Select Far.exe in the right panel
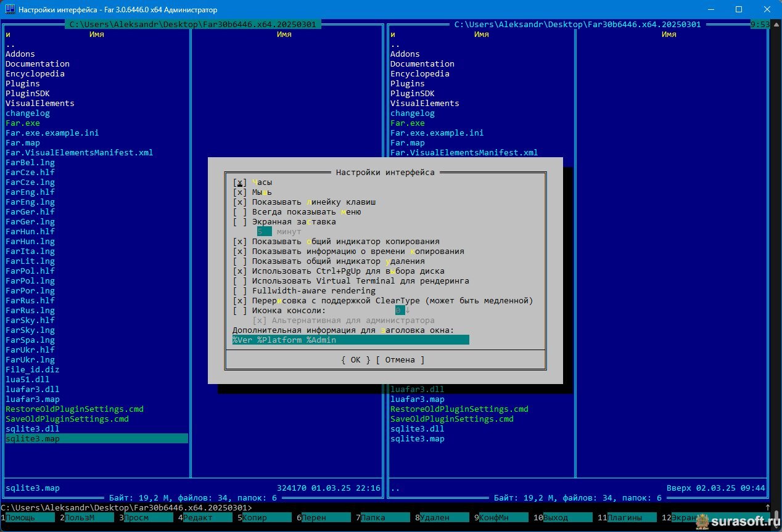The image size is (782, 532). [407, 123]
